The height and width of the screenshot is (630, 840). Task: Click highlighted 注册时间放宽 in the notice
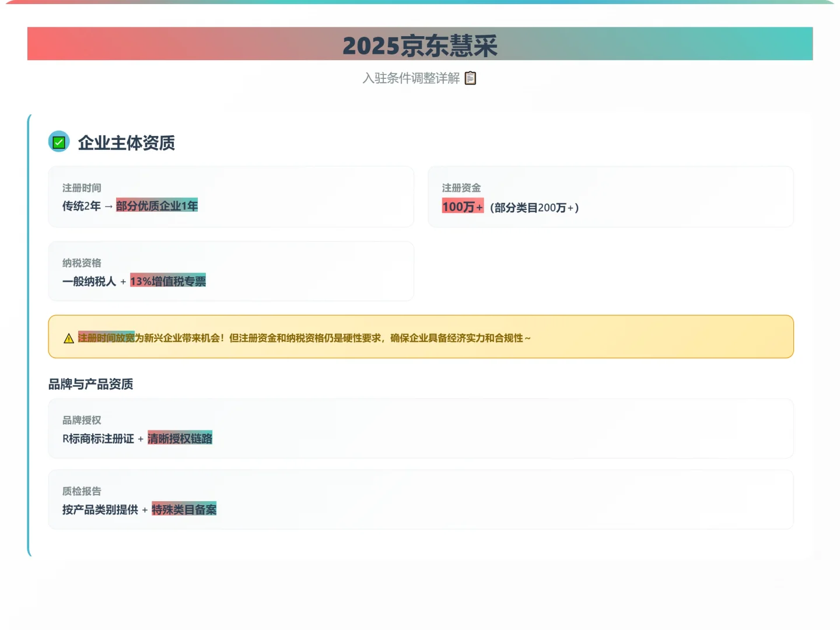click(x=106, y=338)
